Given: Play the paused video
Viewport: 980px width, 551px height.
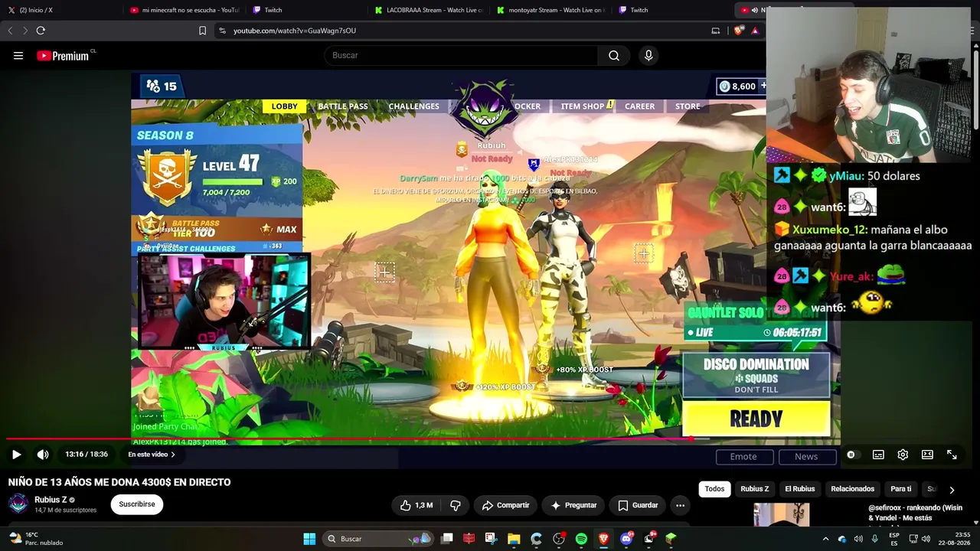Looking at the screenshot, I should (x=16, y=455).
